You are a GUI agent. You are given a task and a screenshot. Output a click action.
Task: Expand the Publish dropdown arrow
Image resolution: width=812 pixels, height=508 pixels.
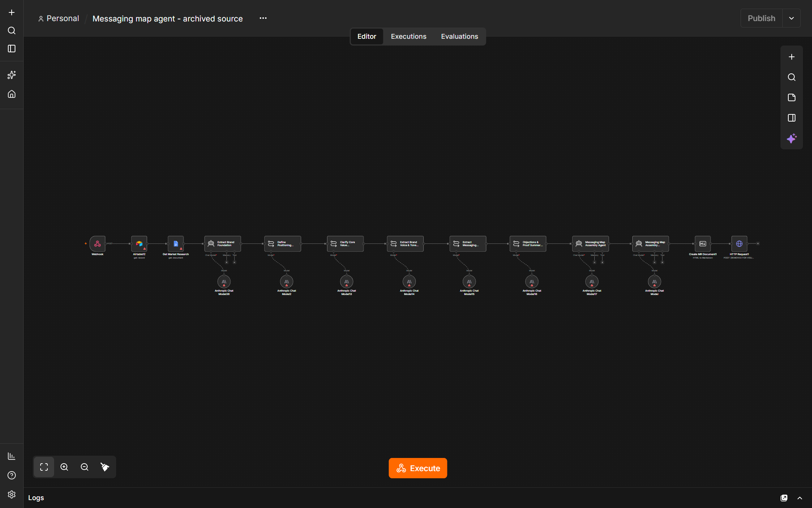[791, 18]
